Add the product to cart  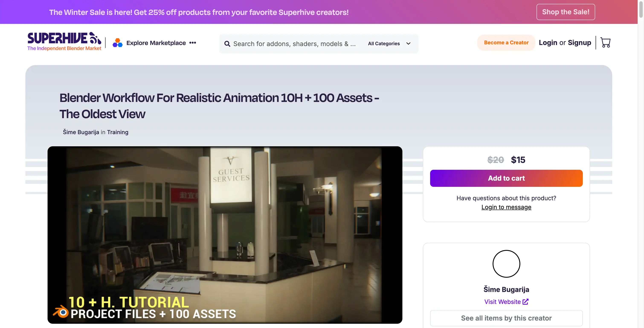(x=506, y=178)
